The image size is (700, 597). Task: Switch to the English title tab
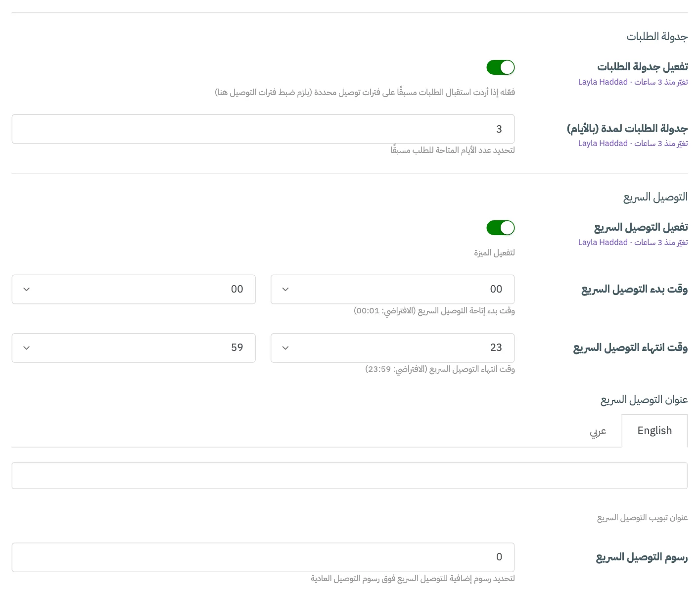pyautogui.click(x=654, y=431)
